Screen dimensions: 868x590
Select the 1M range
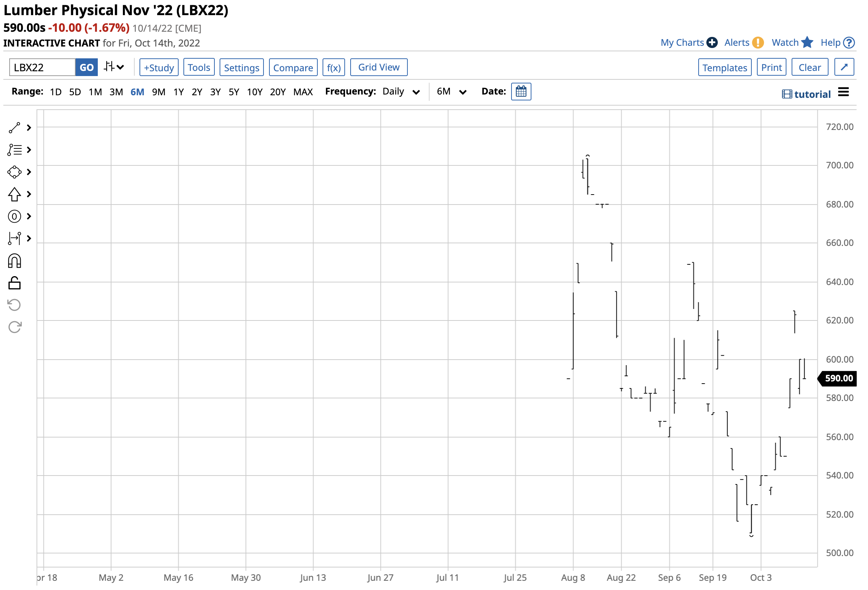point(95,92)
